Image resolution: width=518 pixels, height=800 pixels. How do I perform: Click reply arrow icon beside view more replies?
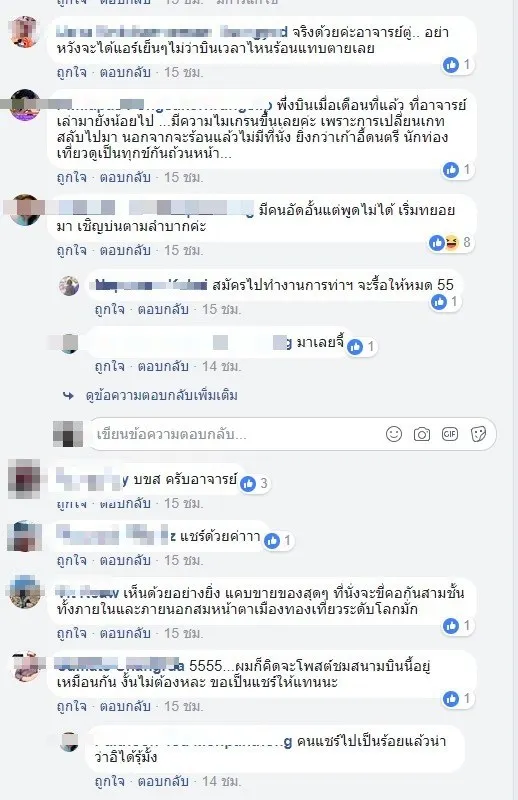click(68, 395)
